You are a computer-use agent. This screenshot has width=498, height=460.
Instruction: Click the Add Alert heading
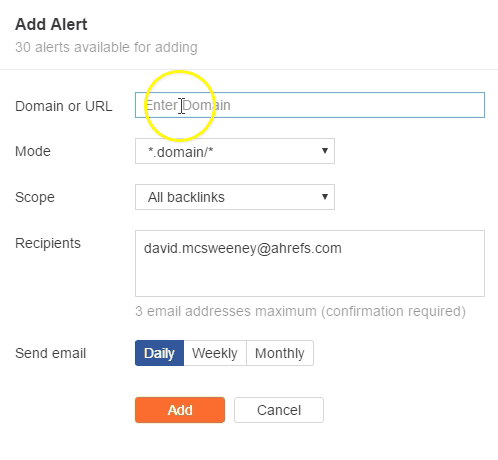51,24
